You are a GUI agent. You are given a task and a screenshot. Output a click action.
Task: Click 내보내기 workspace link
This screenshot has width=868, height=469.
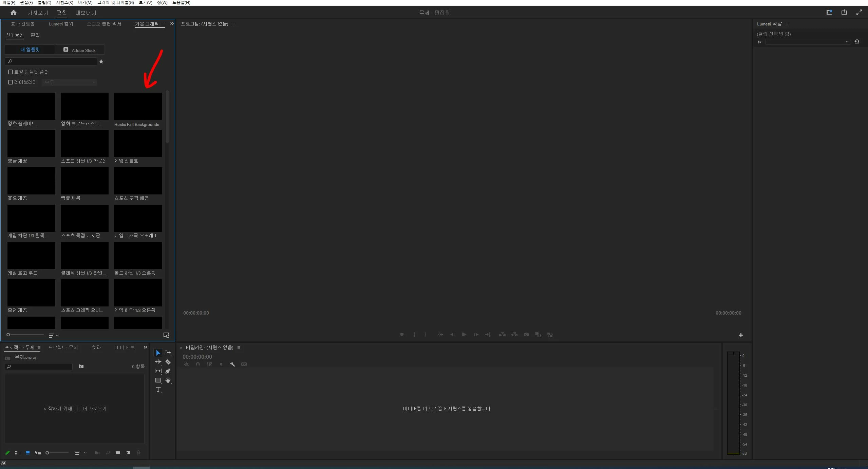86,13
